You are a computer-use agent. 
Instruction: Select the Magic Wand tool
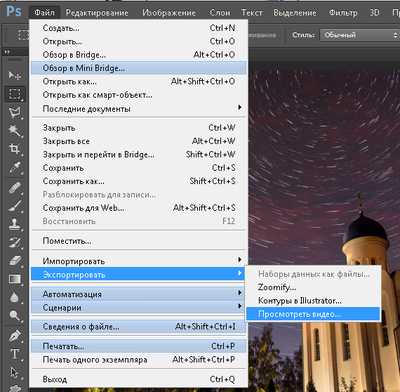(15, 131)
